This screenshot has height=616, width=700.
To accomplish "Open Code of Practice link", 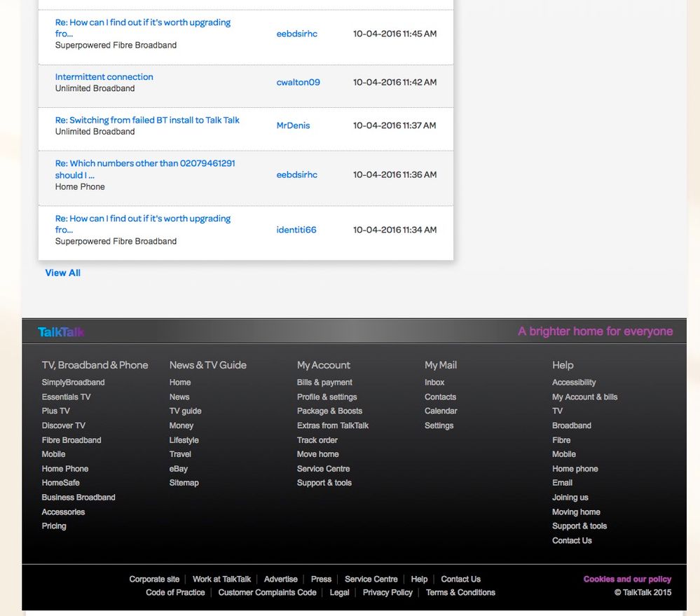I will pos(175,593).
